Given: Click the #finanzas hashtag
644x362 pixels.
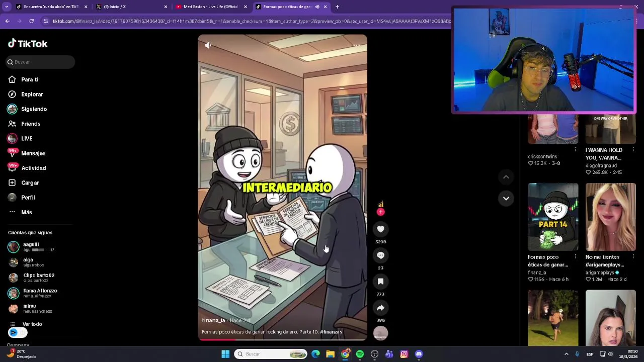Looking at the screenshot, I should (x=331, y=332).
